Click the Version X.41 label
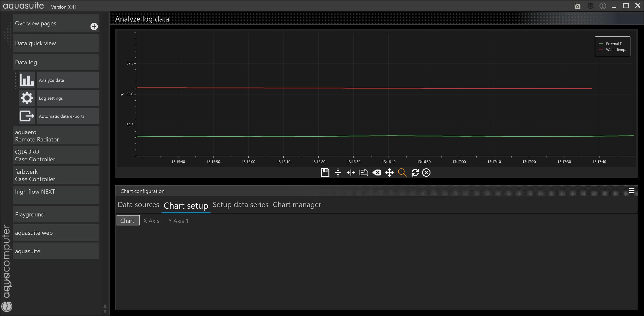The width and height of the screenshot is (644, 316). 64,7
